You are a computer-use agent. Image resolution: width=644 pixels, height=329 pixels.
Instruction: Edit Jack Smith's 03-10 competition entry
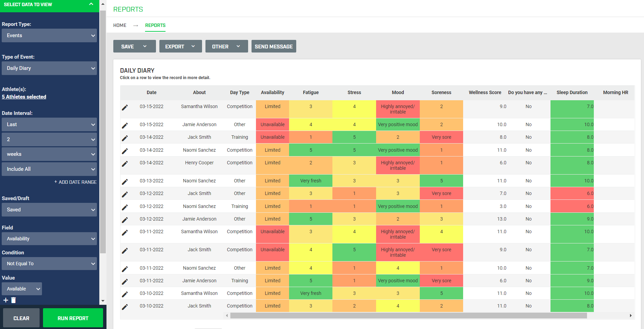(x=125, y=306)
